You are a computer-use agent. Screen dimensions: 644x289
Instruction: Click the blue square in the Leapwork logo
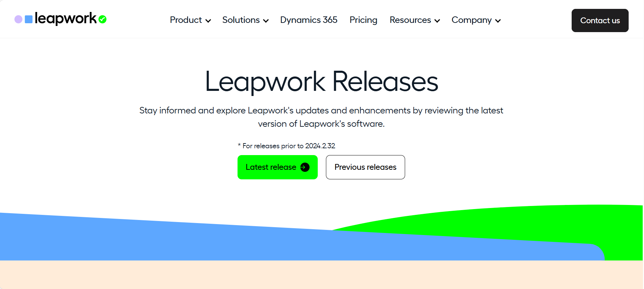coord(29,19)
